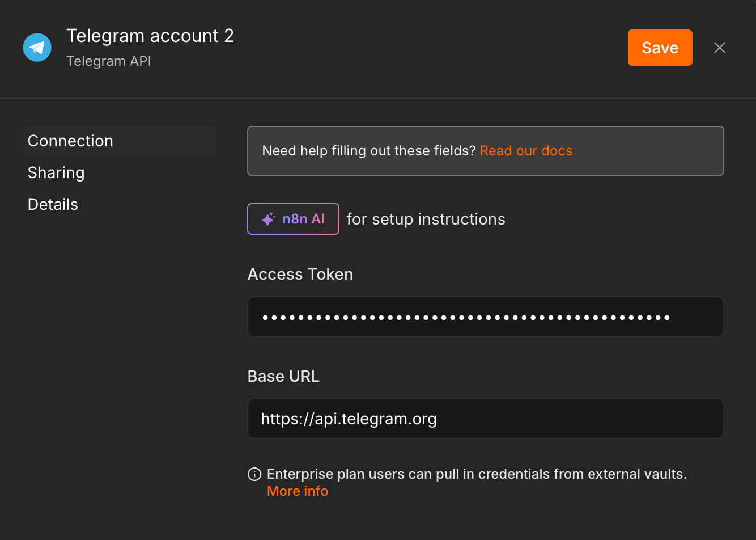The image size is (756, 540).
Task: Focus the Access Token field
Action: click(x=486, y=317)
